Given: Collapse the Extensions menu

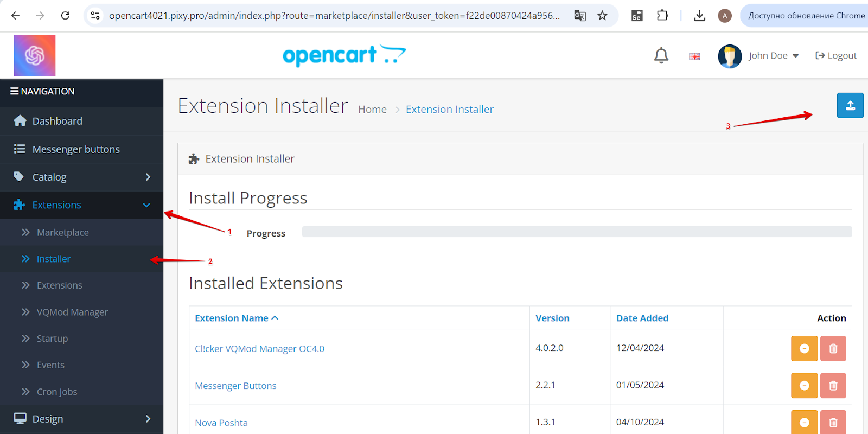Looking at the screenshot, I should (x=81, y=205).
